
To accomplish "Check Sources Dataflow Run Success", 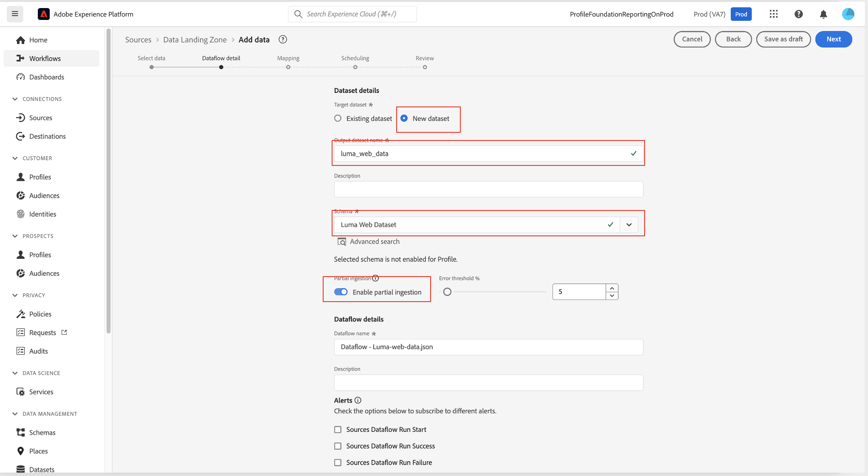I will 338,446.
